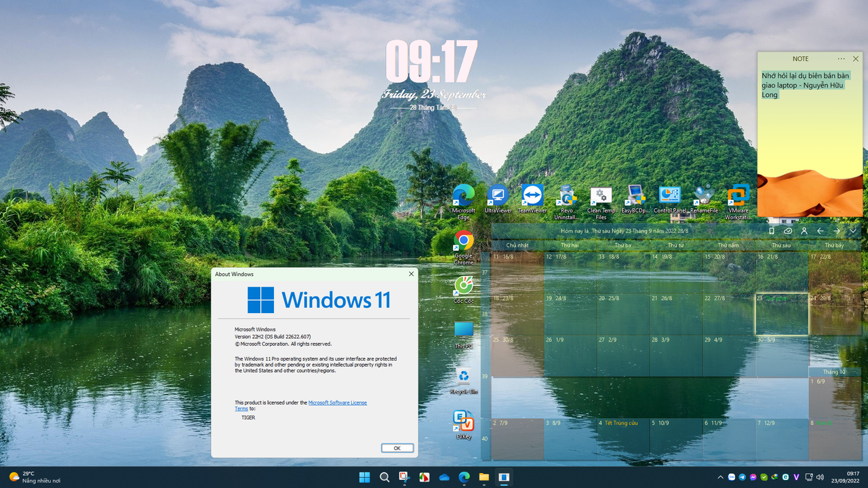Go to next month using the right arrow

coord(836,230)
